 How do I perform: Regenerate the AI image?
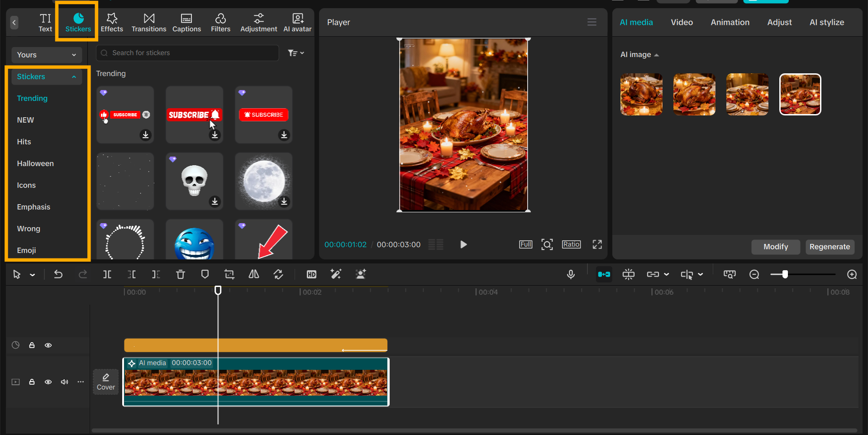pos(830,247)
